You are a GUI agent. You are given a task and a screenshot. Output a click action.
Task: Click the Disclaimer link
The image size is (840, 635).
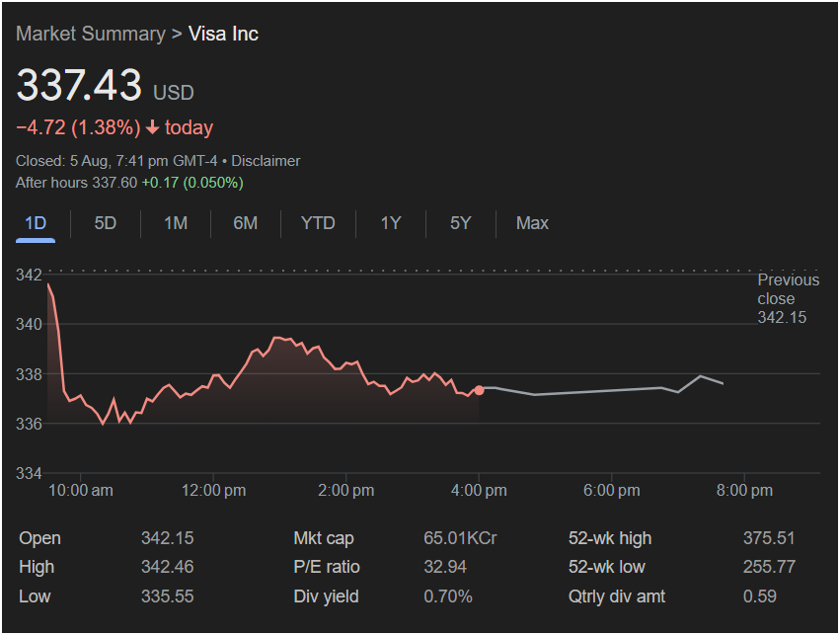265,161
